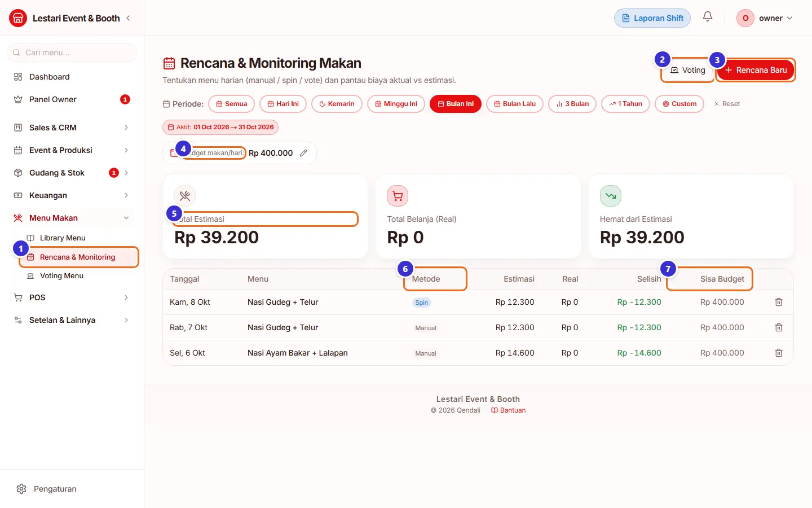Select the Minggu Ini period filter
Screen dimensions: 812x508
point(396,104)
